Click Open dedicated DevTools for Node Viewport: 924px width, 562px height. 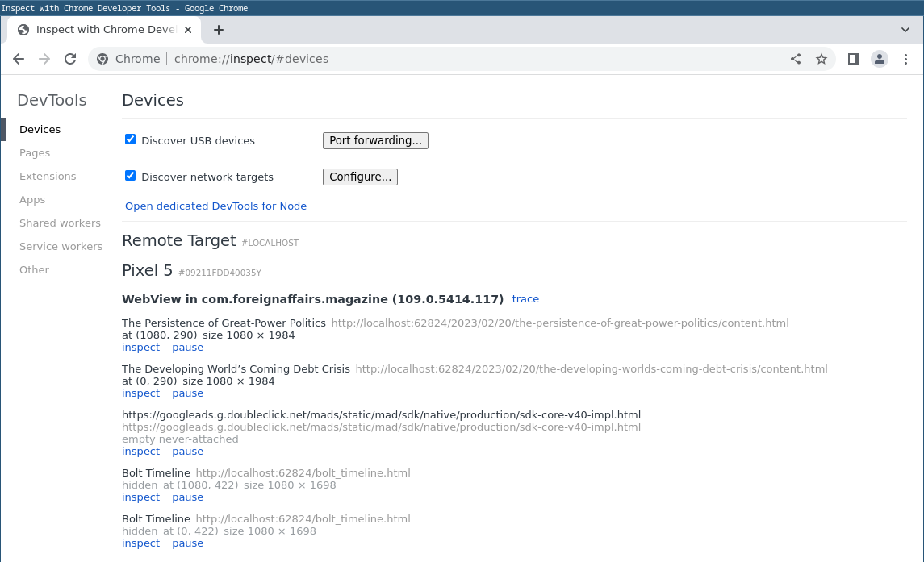point(215,206)
